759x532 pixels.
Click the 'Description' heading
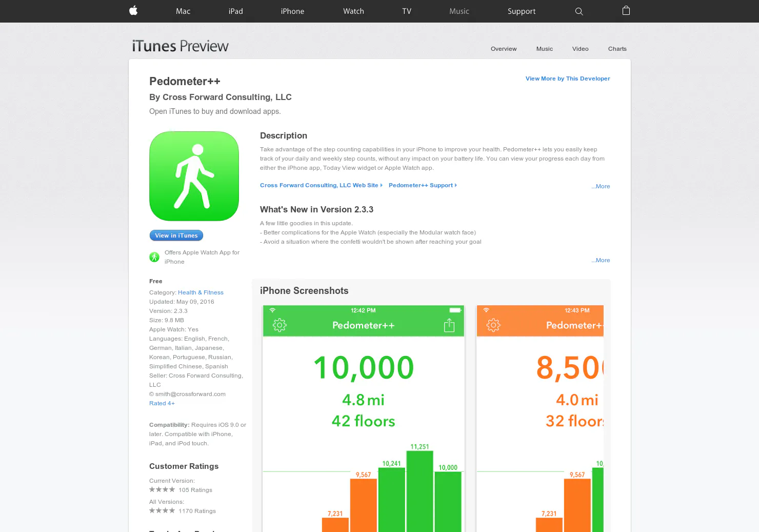(284, 135)
